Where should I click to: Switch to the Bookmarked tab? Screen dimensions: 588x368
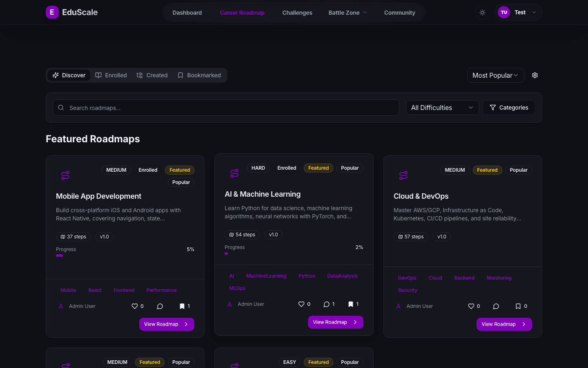coord(199,75)
